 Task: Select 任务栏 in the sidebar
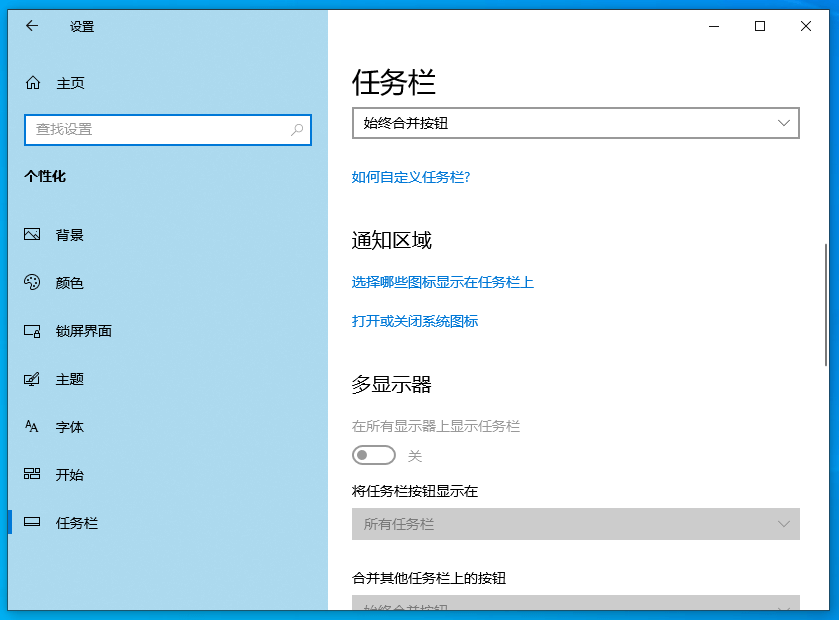[76, 523]
